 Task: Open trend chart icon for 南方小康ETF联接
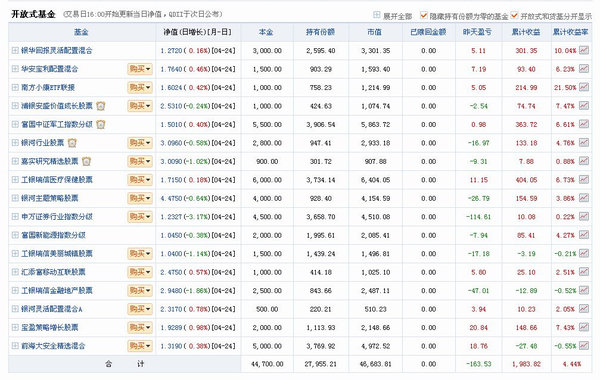584,87
